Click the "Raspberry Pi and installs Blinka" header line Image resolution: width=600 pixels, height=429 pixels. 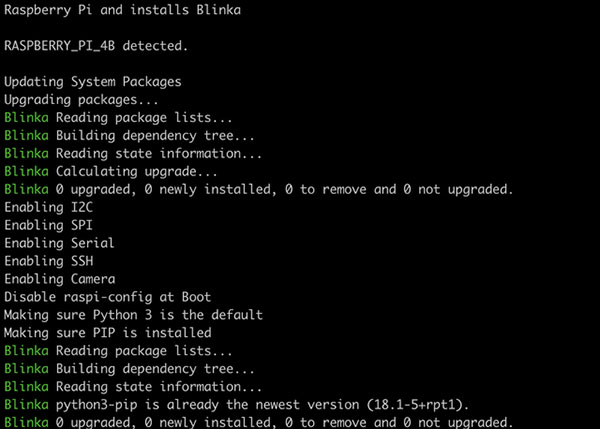pyautogui.click(x=122, y=10)
